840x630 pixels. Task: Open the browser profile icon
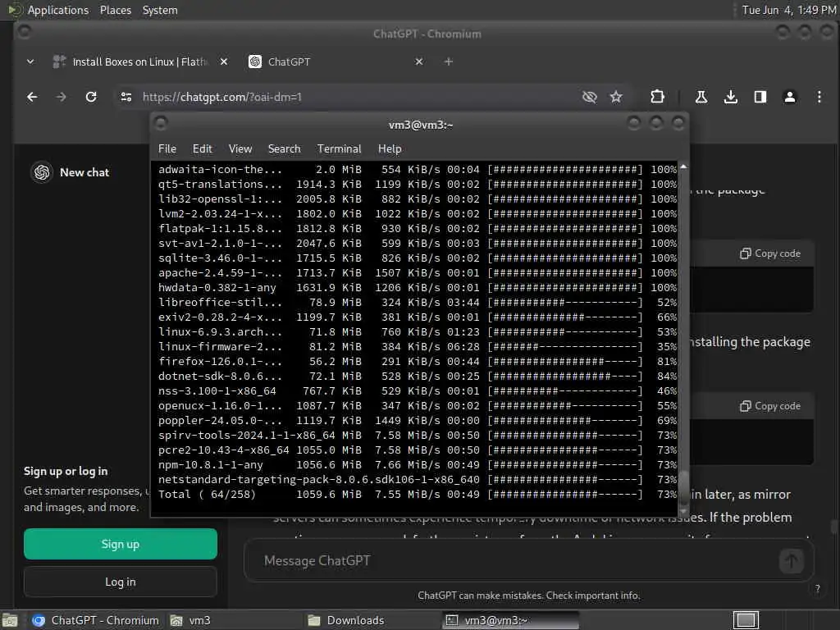pyautogui.click(x=789, y=97)
